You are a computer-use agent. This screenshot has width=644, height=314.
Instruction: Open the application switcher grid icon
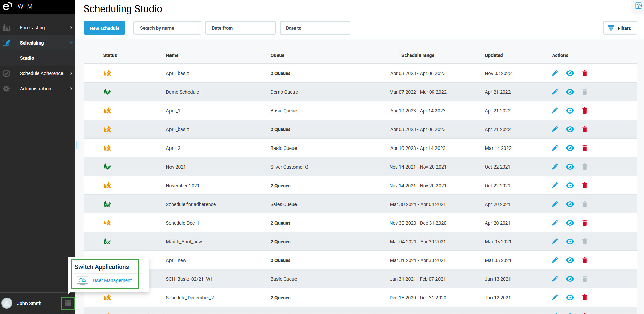68,303
